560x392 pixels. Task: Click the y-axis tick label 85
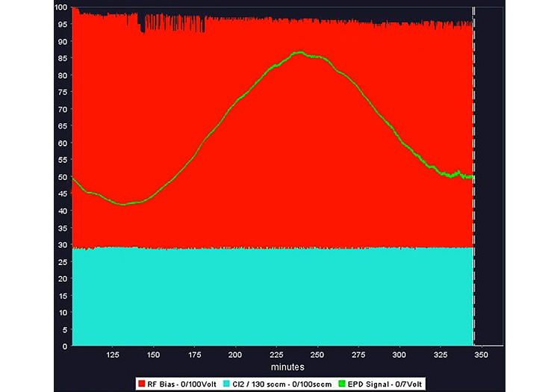click(63, 58)
